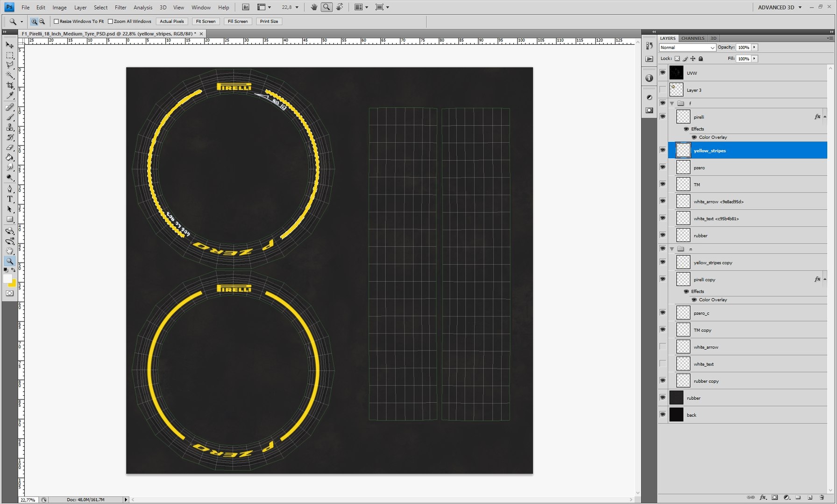Show the white_arrow layer in group n
837x504 pixels.
[x=663, y=347]
